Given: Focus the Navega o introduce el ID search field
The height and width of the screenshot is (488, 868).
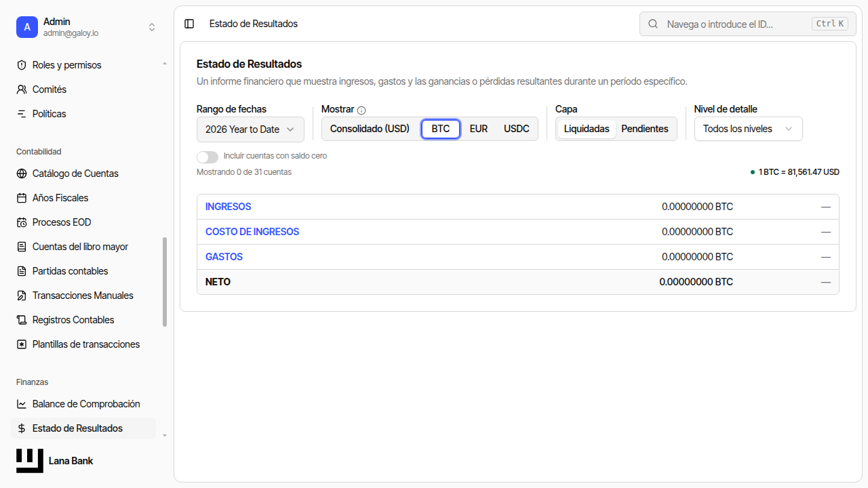Looking at the screenshot, I should point(747,24).
